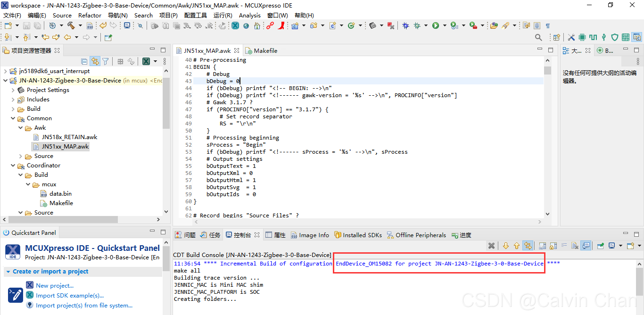Click the console yellow down arrow

[506, 246]
